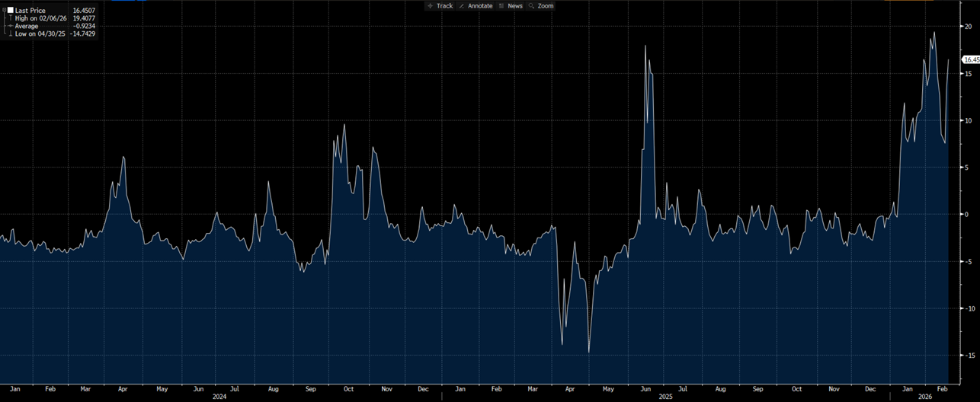Screen dimensions: 980x402
Task: Click the 2025 year label on the X-axis
Action: coord(665,397)
